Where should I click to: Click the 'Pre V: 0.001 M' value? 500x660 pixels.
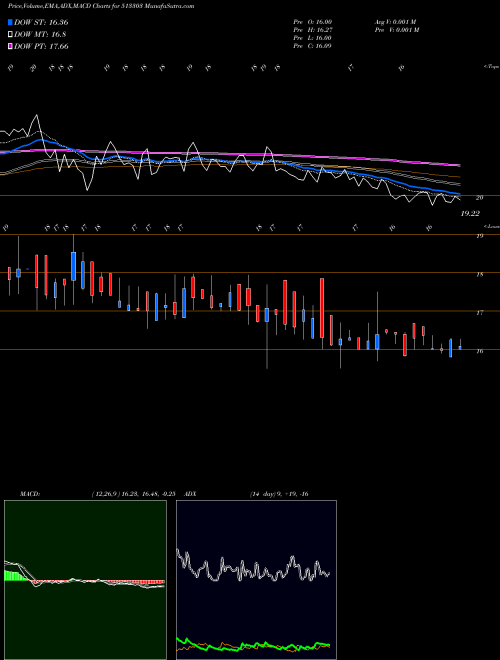[x=396, y=30]
